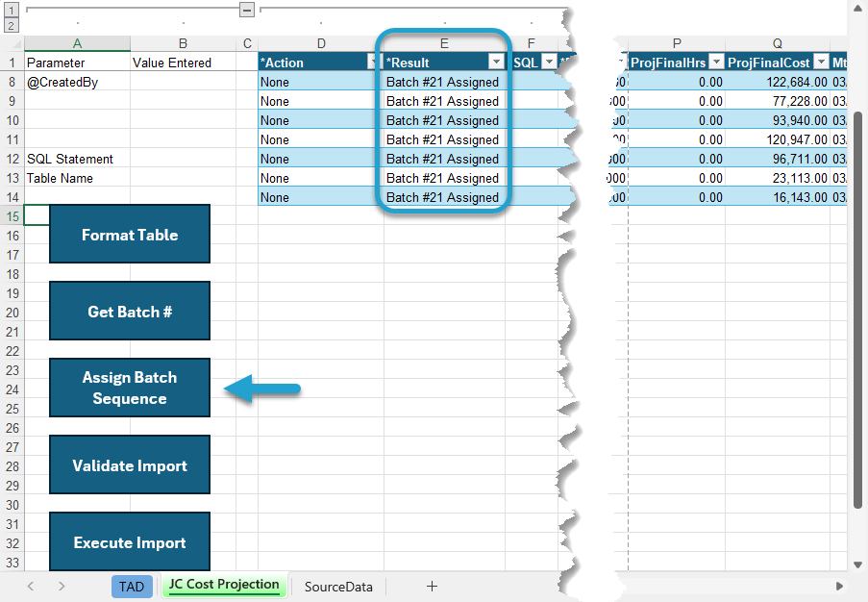Show outline level 2 columns

click(x=12, y=25)
